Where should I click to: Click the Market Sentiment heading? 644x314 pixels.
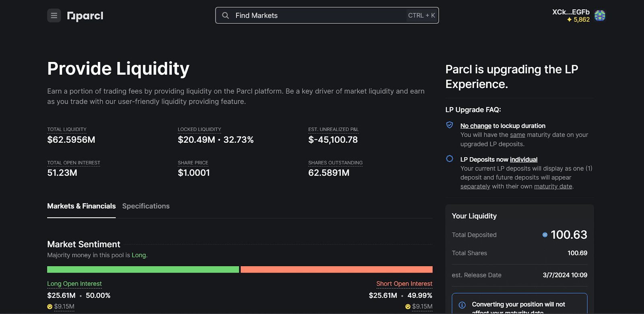click(84, 244)
